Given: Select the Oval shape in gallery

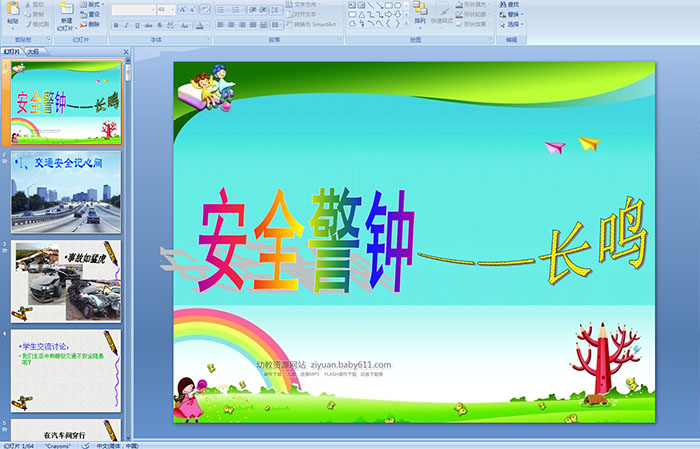Looking at the screenshot, I should (397, 5).
